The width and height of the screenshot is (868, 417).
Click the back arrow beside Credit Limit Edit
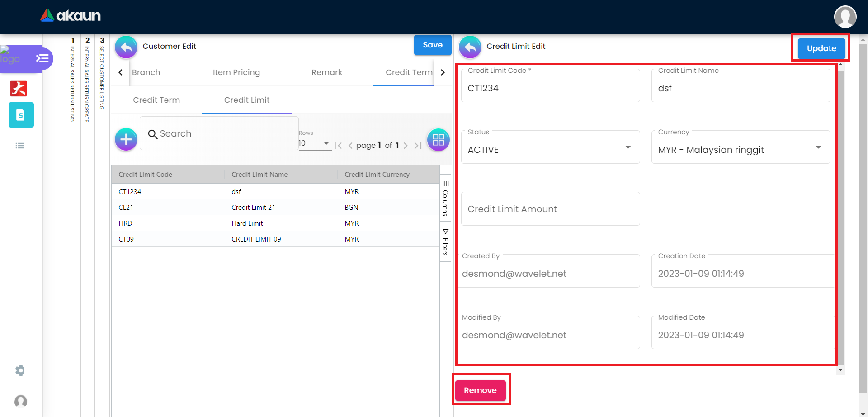[x=470, y=47]
